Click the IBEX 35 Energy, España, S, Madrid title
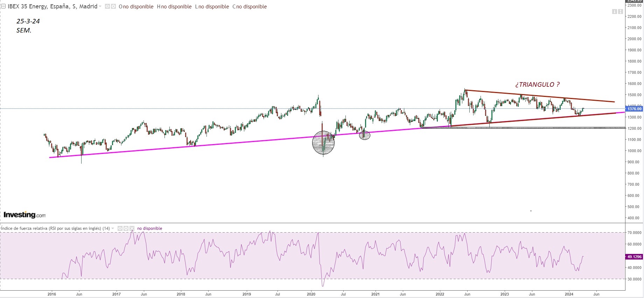The height and width of the screenshot is (298, 644). (x=52, y=6)
